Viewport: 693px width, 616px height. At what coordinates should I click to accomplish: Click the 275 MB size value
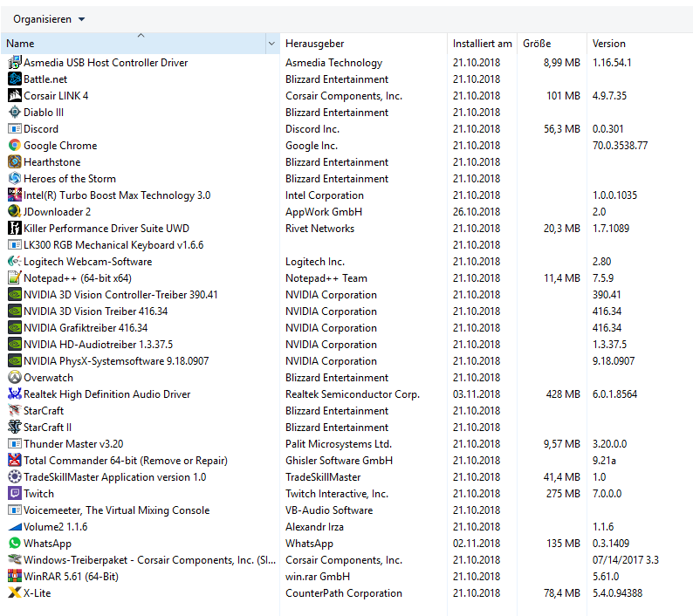563,494
